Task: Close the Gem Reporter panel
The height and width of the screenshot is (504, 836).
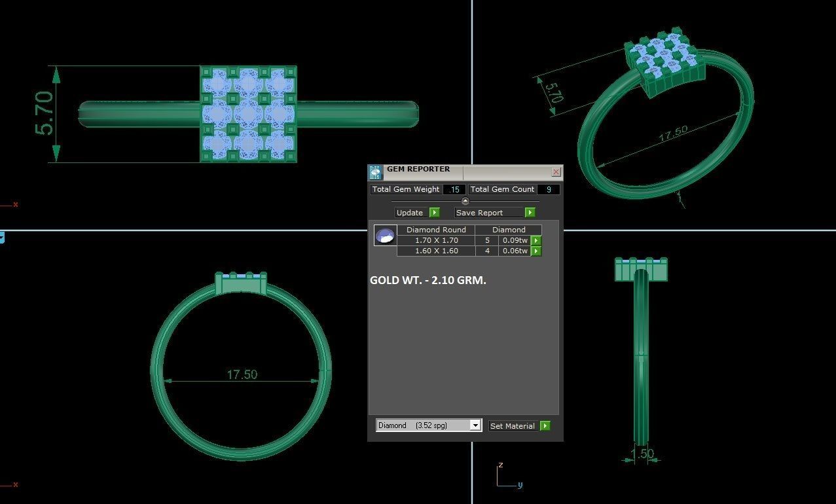Action: click(x=556, y=172)
